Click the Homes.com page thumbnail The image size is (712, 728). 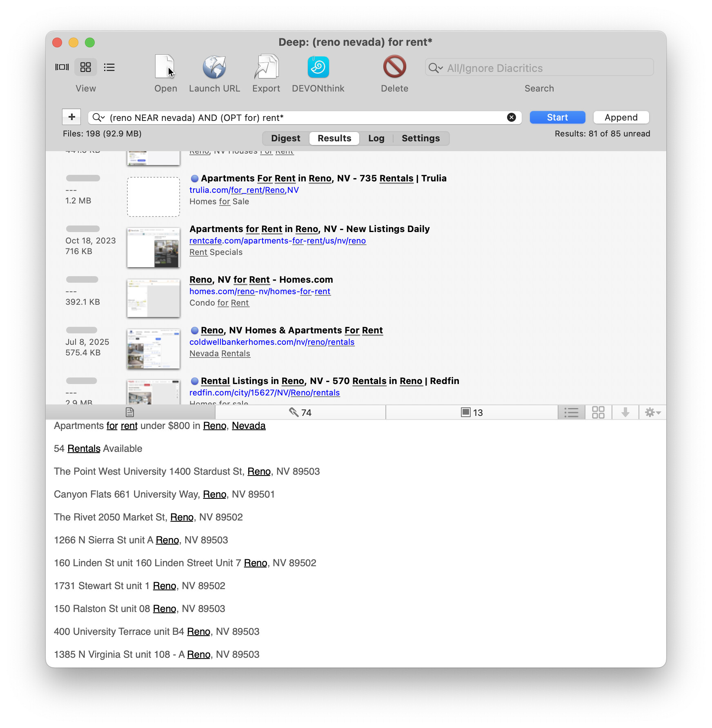[154, 298]
